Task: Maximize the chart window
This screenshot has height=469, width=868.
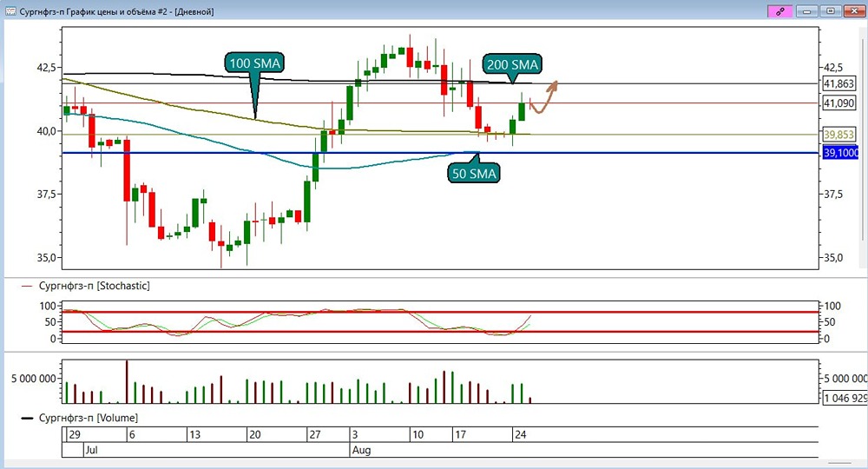Action: [831, 11]
